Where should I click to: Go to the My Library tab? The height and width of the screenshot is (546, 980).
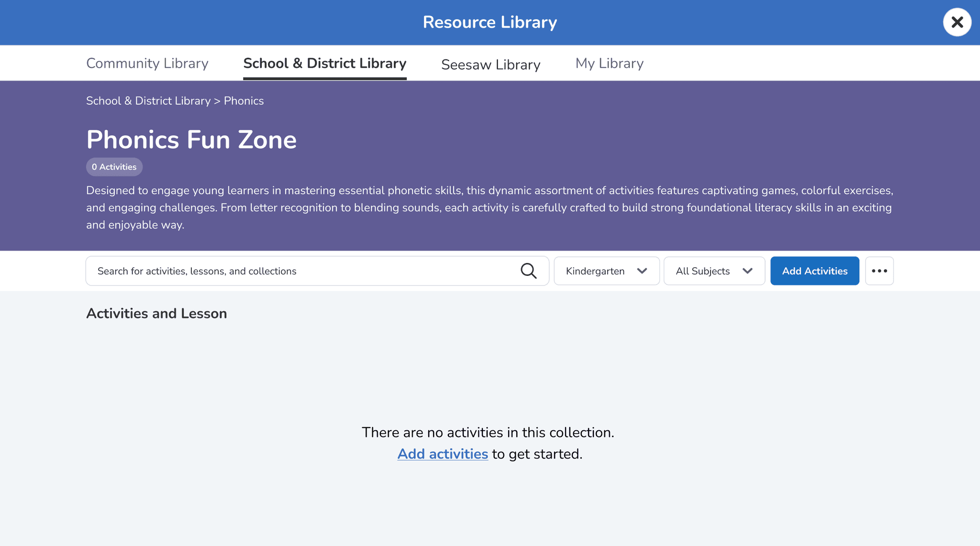pyautogui.click(x=609, y=63)
